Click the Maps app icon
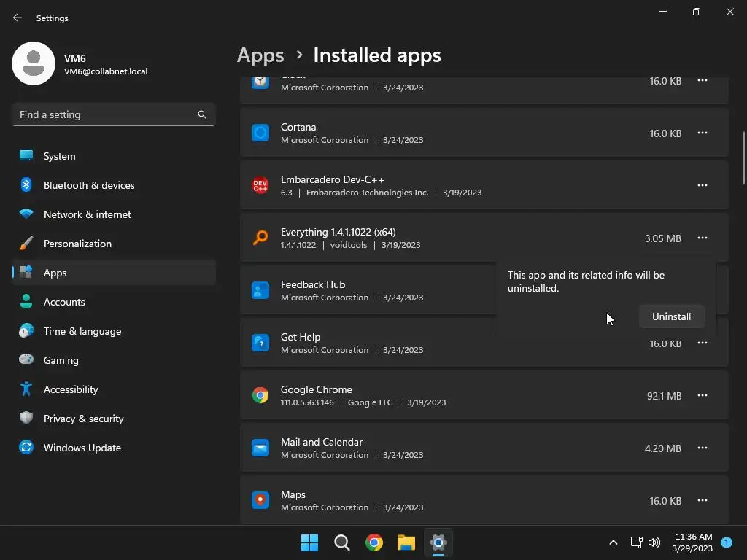Viewport: 747px width, 560px height. coord(260,501)
